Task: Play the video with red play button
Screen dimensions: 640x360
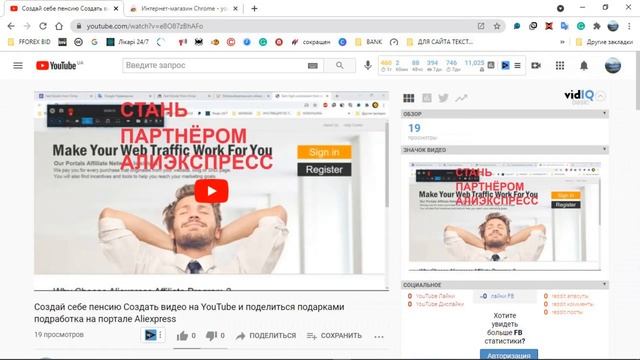Action: pyautogui.click(x=211, y=191)
